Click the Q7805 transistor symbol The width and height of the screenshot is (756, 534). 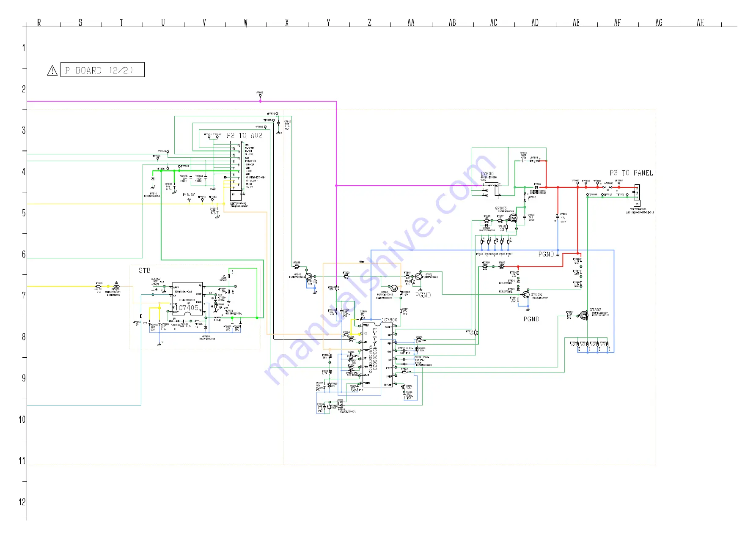(x=308, y=276)
